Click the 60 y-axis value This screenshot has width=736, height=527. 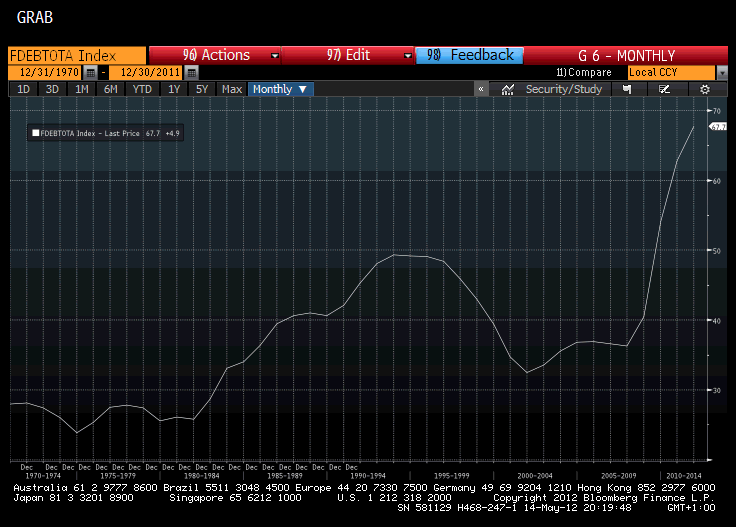tap(717, 181)
